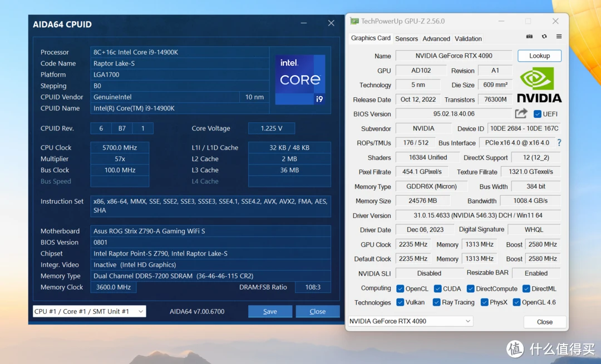This screenshot has width=601, height=364.
Task: Click the BIOS export share icon
Action: [521, 114]
